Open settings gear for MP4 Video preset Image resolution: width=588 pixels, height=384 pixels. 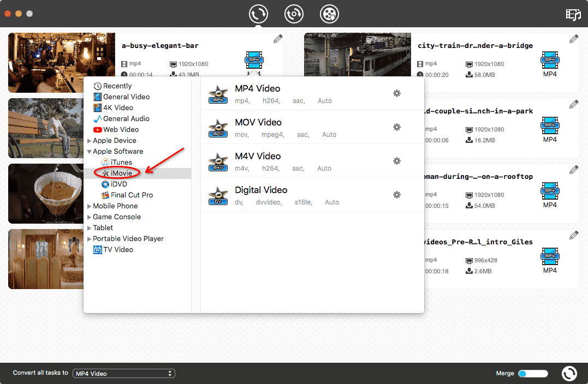(x=397, y=93)
